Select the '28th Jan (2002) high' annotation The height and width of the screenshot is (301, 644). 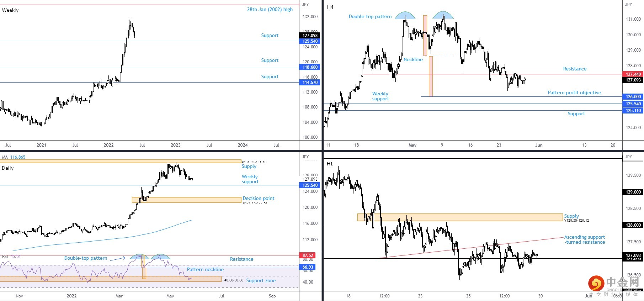click(270, 9)
